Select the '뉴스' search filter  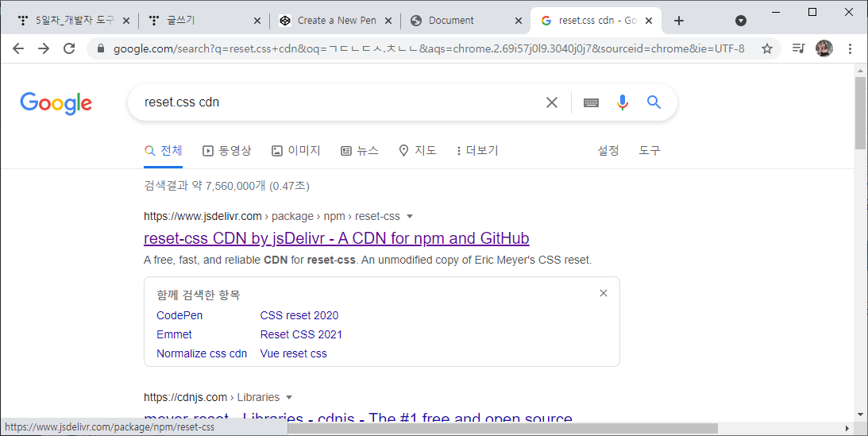pos(360,151)
